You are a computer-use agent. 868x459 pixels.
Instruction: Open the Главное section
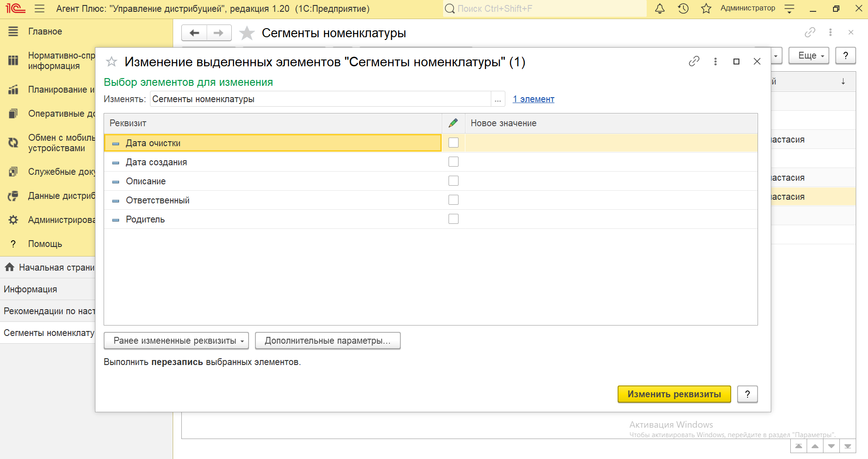45,31
